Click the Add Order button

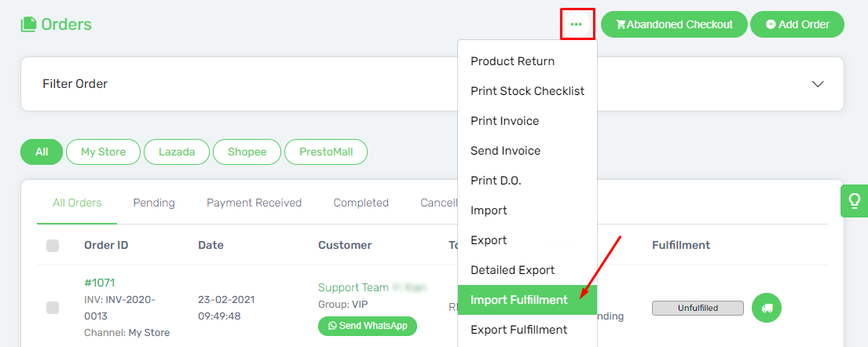click(797, 24)
